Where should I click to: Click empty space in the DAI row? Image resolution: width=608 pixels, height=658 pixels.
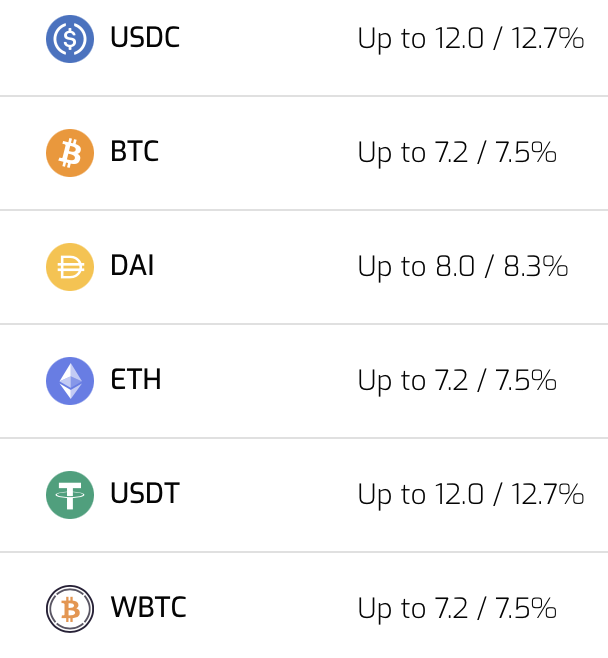256,267
